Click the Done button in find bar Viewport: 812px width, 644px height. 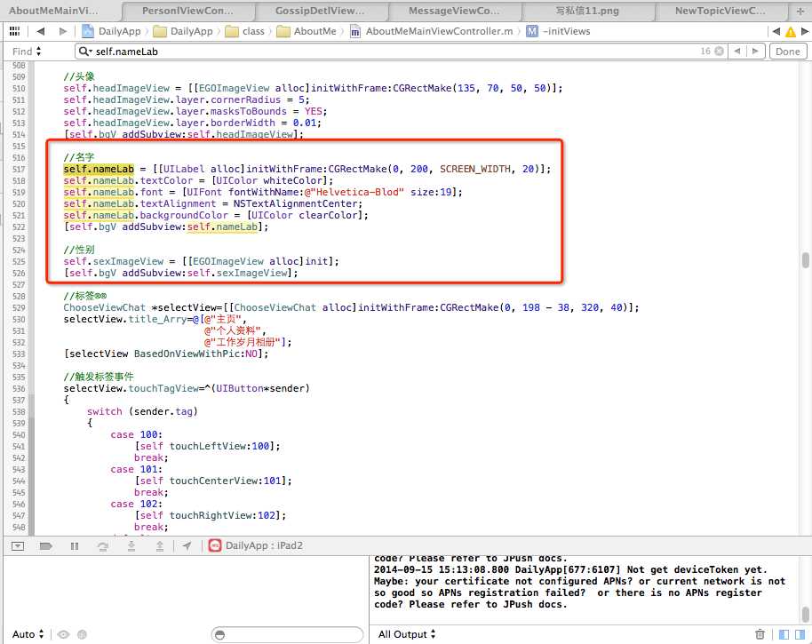[788, 52]
